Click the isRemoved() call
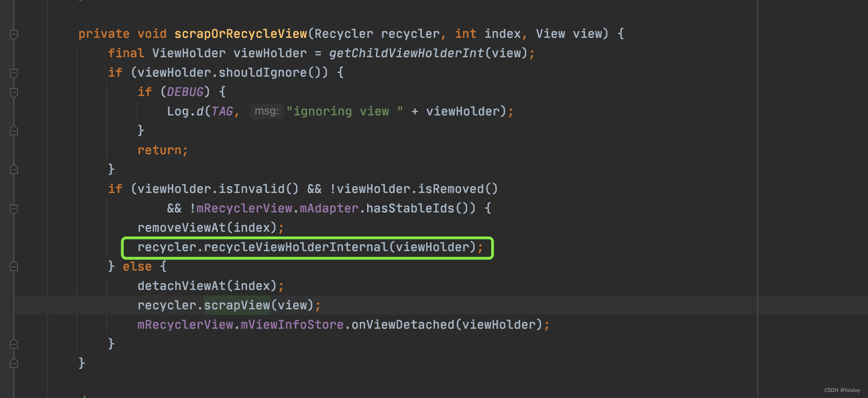 (458, 189)
